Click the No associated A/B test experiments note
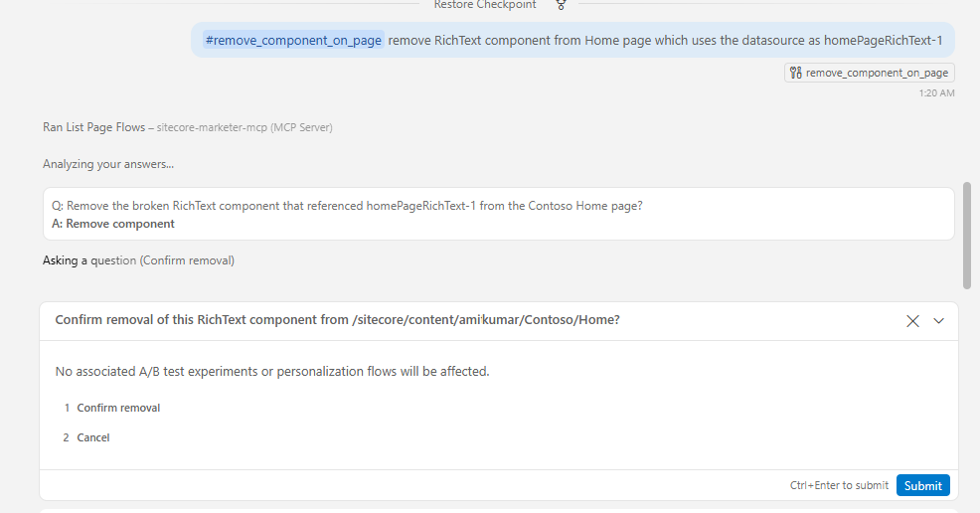 click(x=272, y=371)
